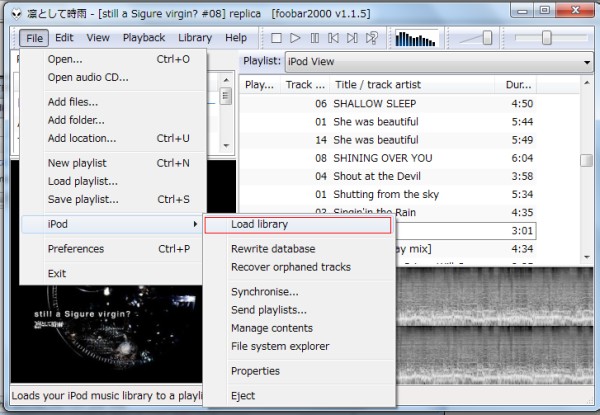This screenshot has width=600, height=415.
Task: Click the Random playback button
Action: [372, 38]
